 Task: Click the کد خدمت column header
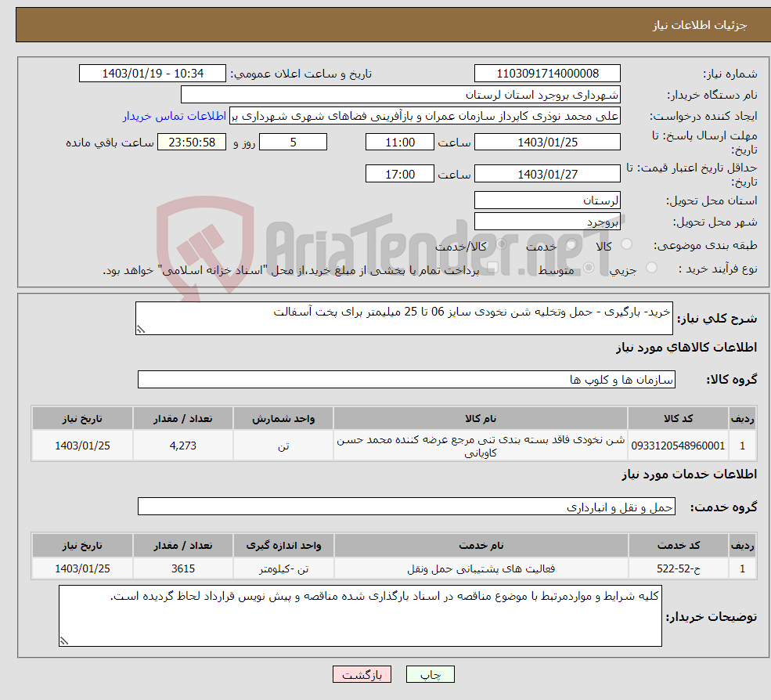pyautogui.click(x=678, y=546)
